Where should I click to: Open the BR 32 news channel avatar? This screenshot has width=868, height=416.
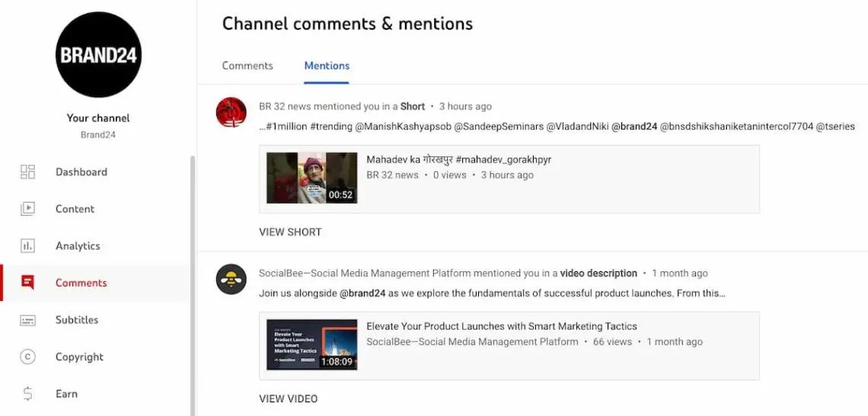(x=231, y=113)
